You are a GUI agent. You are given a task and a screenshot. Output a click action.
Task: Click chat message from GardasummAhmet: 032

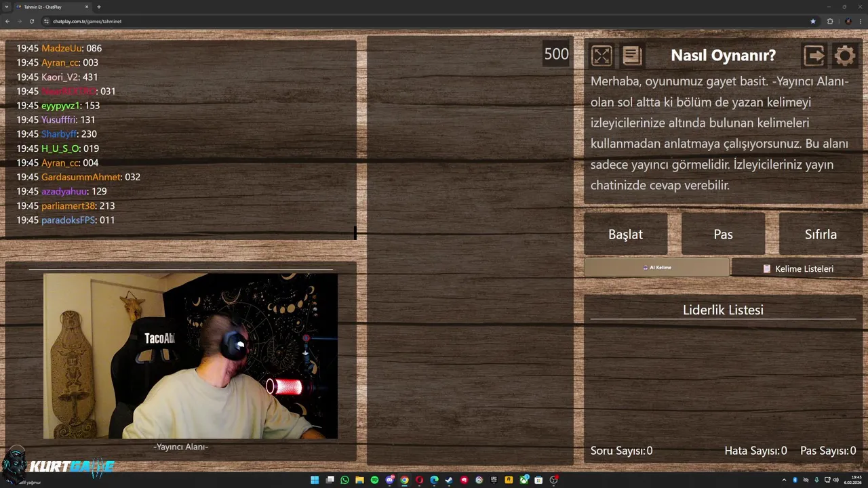coord(78,176)
